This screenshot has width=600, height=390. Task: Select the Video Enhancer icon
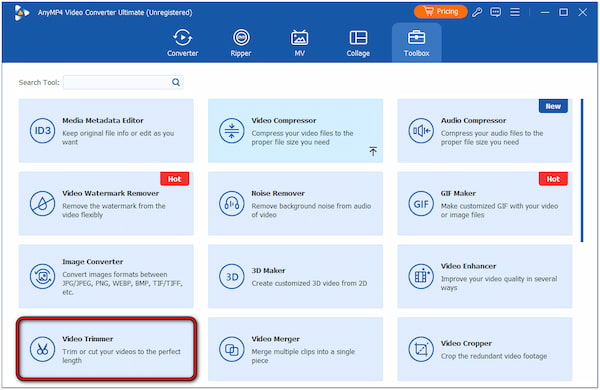[421, 276]
